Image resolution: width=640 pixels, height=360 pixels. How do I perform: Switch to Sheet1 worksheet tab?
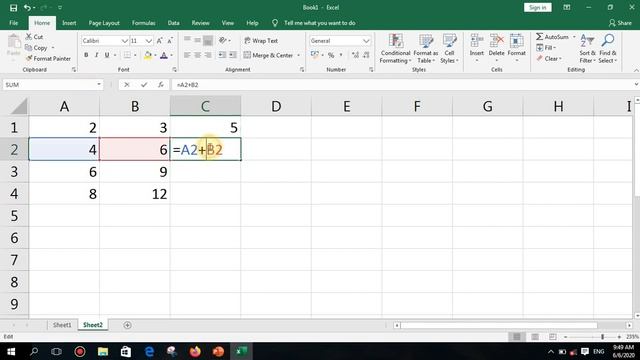(62, 325)
